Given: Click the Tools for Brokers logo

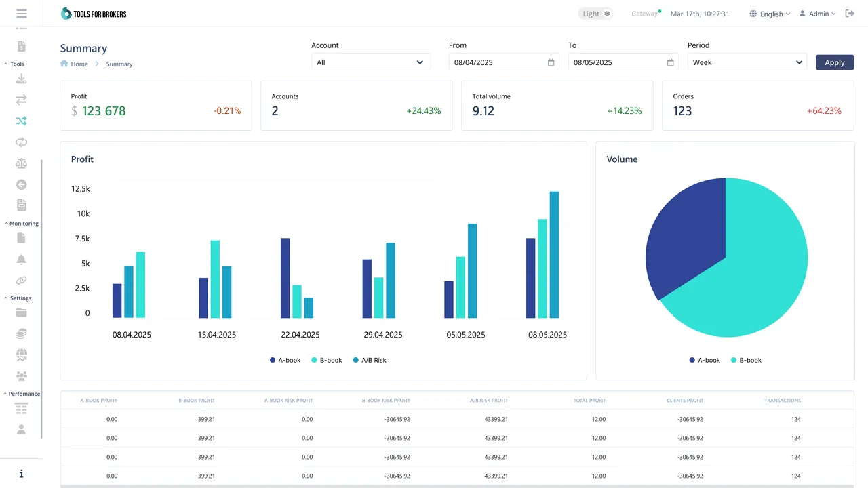Looking at the screenshot, I should pos(93,13).
